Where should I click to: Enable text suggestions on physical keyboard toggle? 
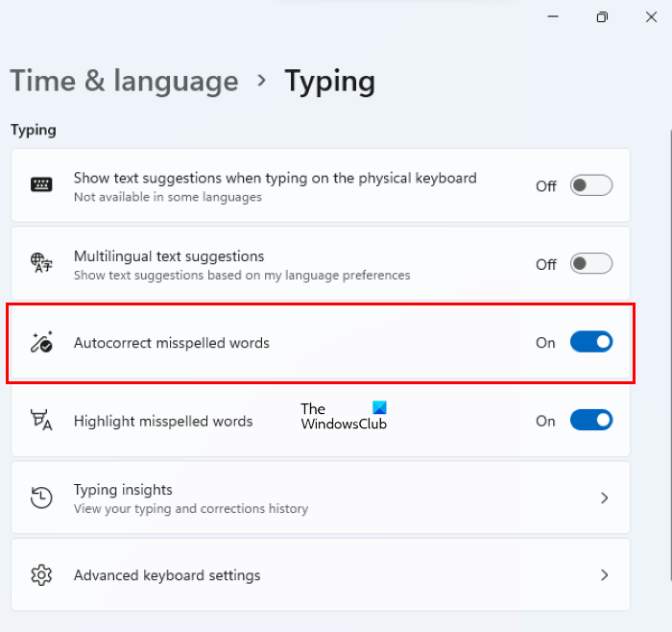[590, 185]
